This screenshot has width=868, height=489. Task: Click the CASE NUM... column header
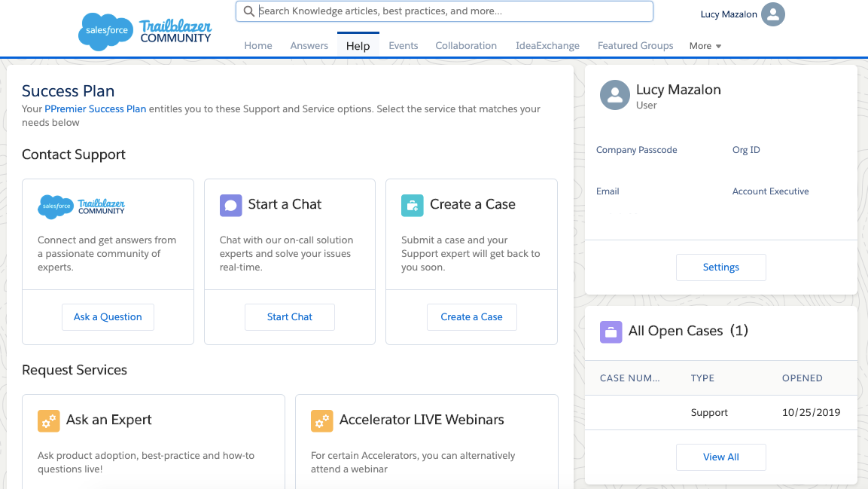630,378
